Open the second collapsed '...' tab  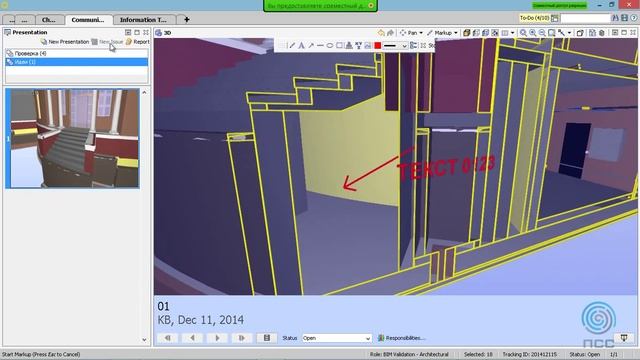click(25, 20)
